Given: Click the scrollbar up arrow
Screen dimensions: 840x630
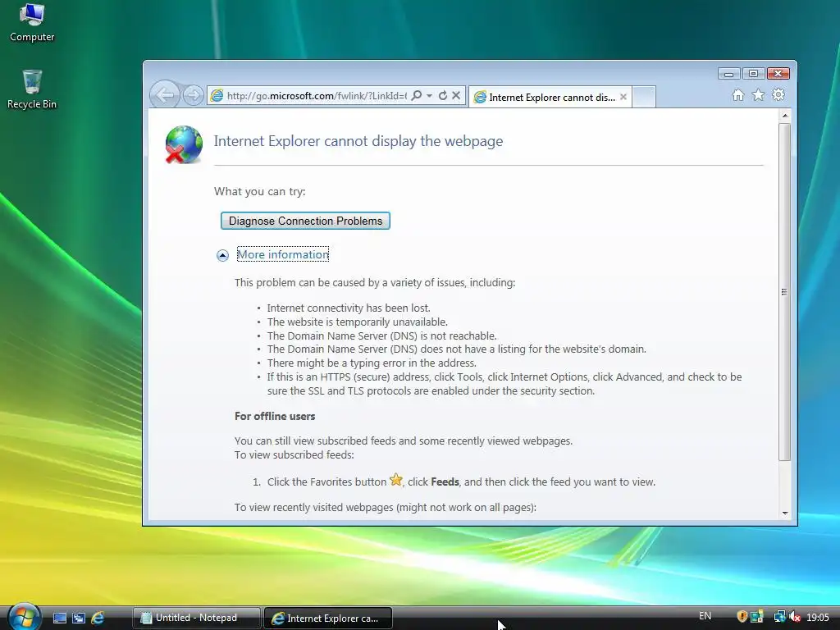Looking at the screenshot, I should [x=785, y=116].
